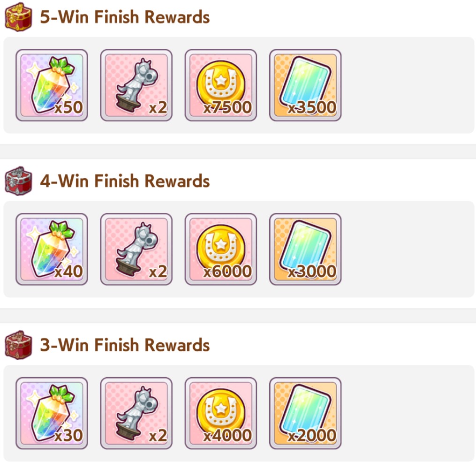Select the green ticket x2000 reward
This screenshot has width=476, height=469.
305,413
